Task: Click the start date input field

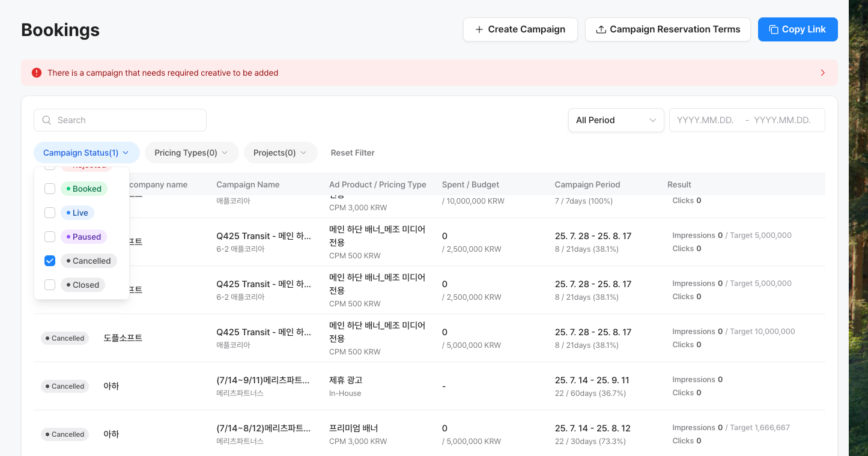Action: point(705,120)
